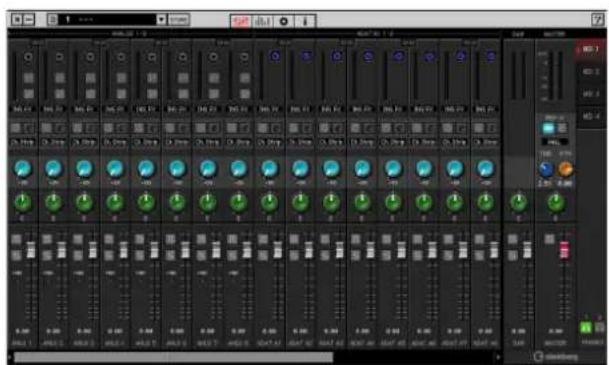Select the MIX 1 tab

(x=591, y=49)
